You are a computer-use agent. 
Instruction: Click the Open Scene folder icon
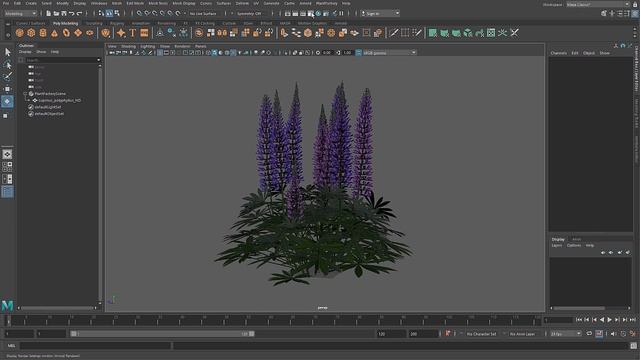click(56, 13)
